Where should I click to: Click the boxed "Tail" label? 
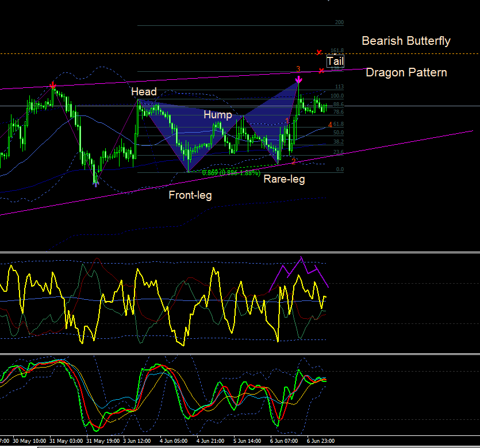335,61
